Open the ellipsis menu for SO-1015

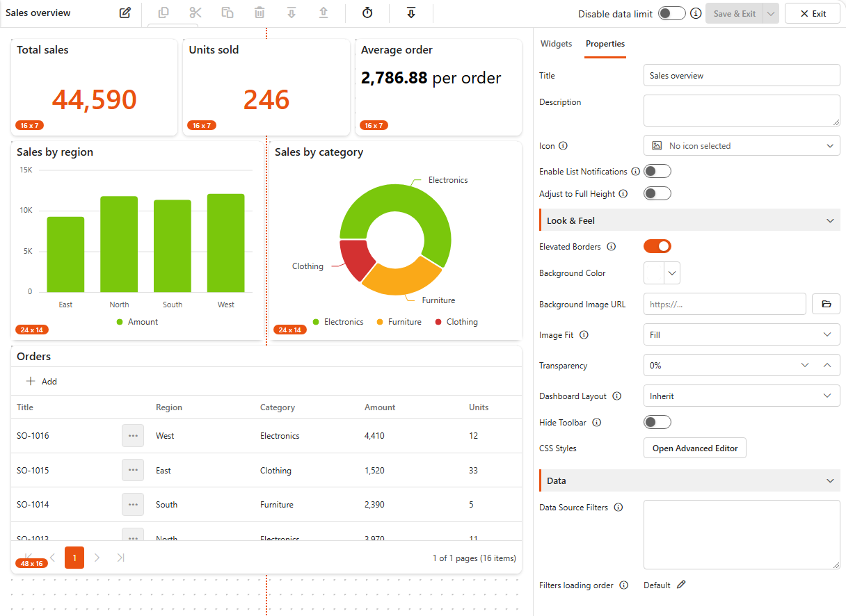tap(133, 471)
